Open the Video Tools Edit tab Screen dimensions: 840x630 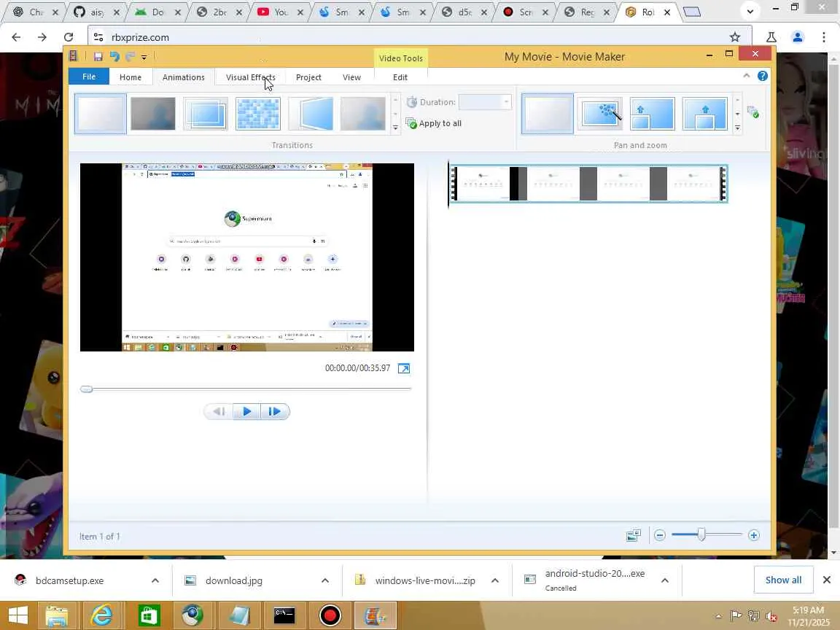[400, 77]
